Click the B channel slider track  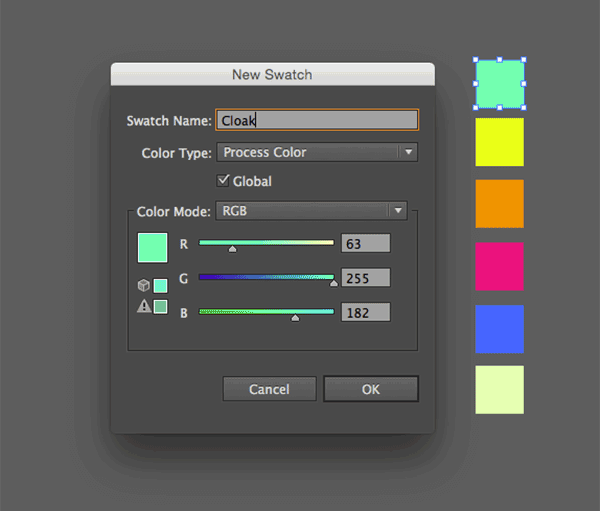click(266, 312)
